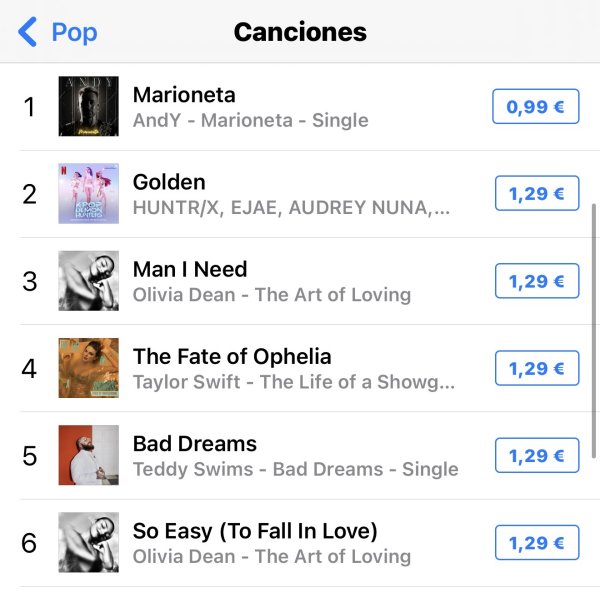
Task: Buy Marioneta for 0,99 €
Action: (535, 106)
